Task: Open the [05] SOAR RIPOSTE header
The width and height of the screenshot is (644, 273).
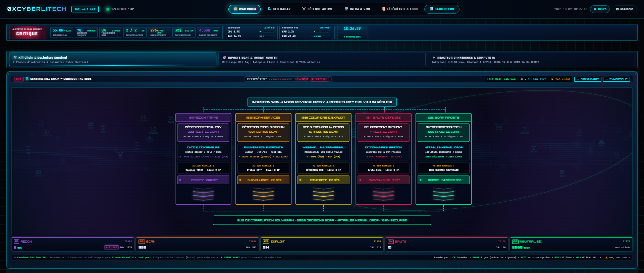Action: pyautogui.click(x=443, y=118)
